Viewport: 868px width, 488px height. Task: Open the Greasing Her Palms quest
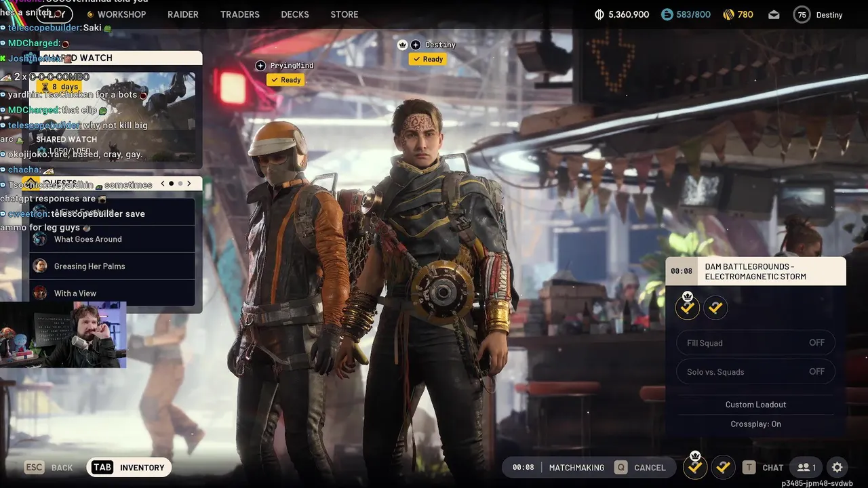point(112,266)
